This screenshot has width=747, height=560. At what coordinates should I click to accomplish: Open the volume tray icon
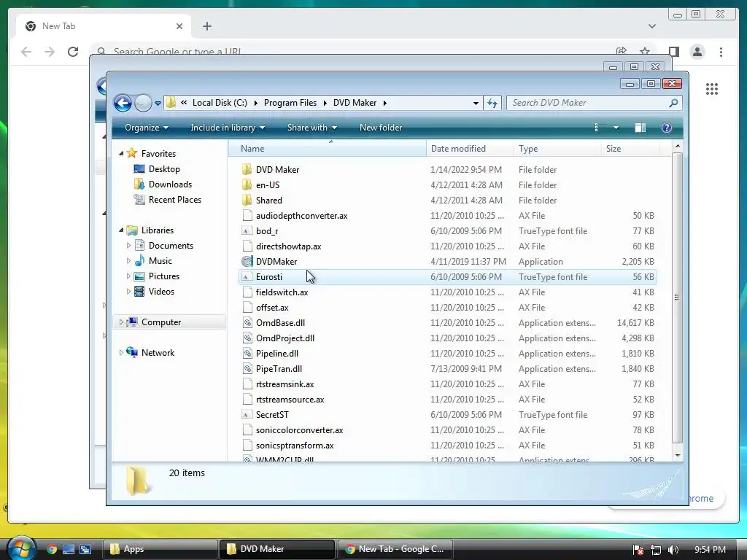click(x=673, y=550)
